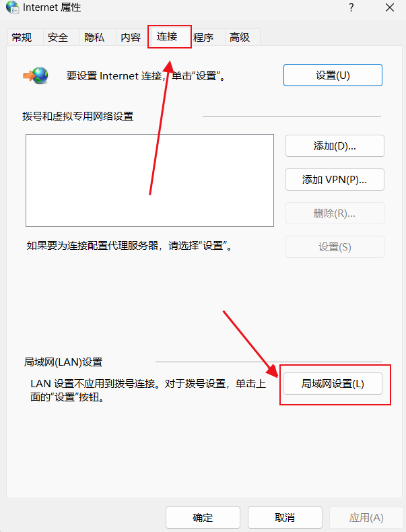
Task: Click the 取消 button
Action: 285,517
